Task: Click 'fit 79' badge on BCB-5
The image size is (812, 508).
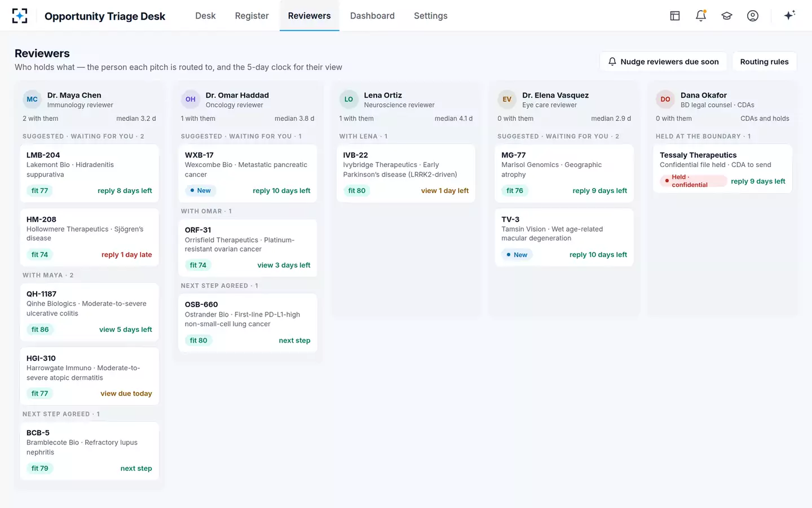Action: point(40,468)
